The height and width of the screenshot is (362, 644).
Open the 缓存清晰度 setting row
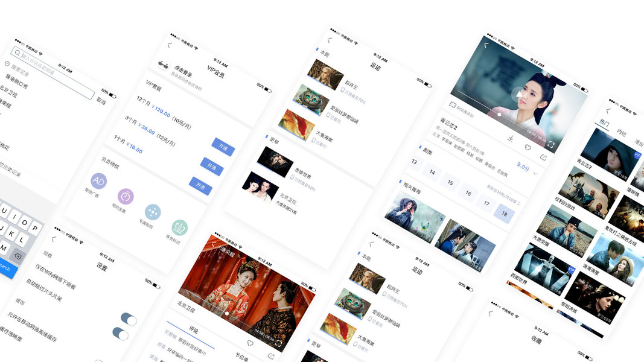(11, 334)
